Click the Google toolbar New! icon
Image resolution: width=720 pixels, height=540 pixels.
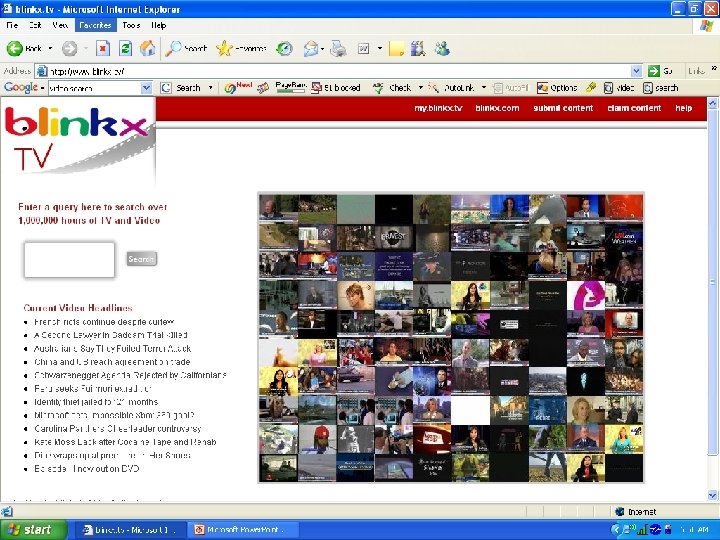click(x=238, y=87)
